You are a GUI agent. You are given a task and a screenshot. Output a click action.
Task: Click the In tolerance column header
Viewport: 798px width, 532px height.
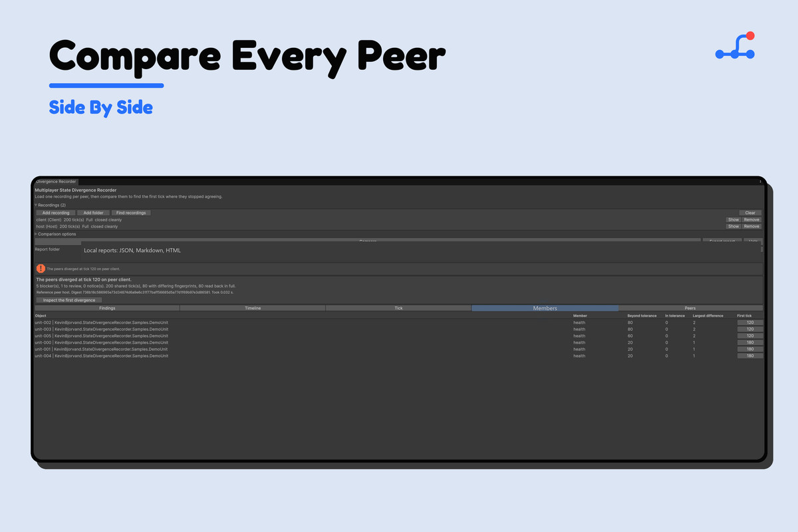click(x=675, y=315)
